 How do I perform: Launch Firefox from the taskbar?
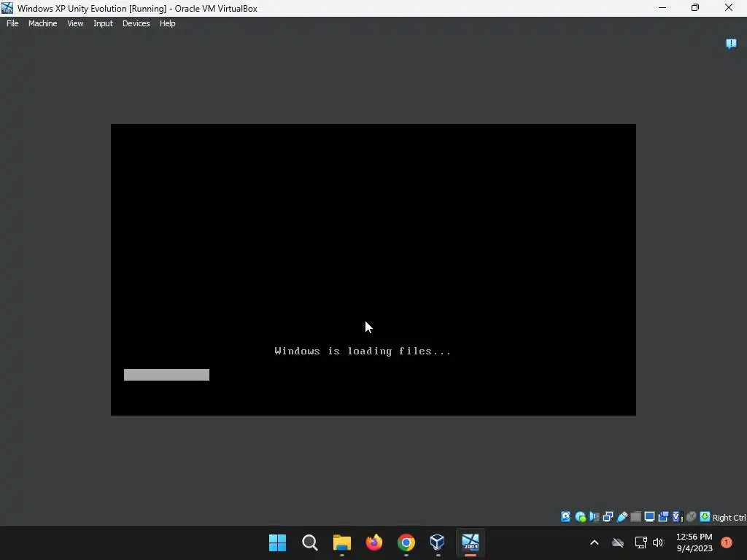pyautogui.click(x=374, y=542)
